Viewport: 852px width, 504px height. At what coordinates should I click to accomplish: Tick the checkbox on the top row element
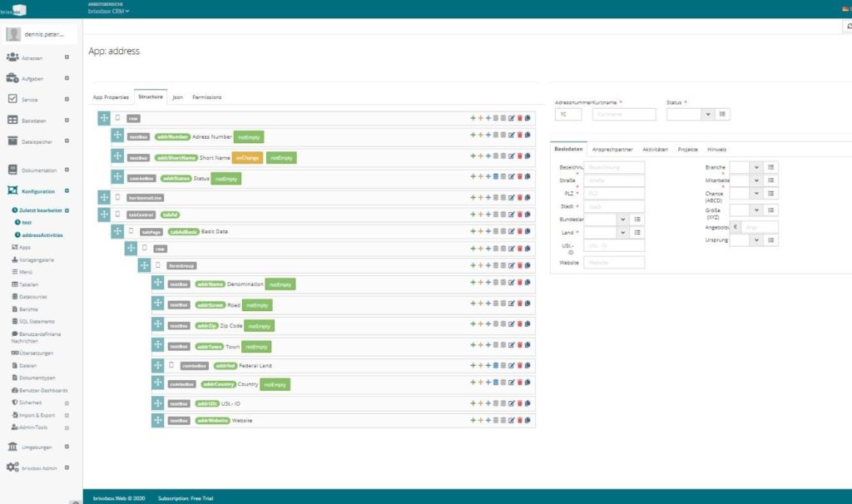click(118, 117)
